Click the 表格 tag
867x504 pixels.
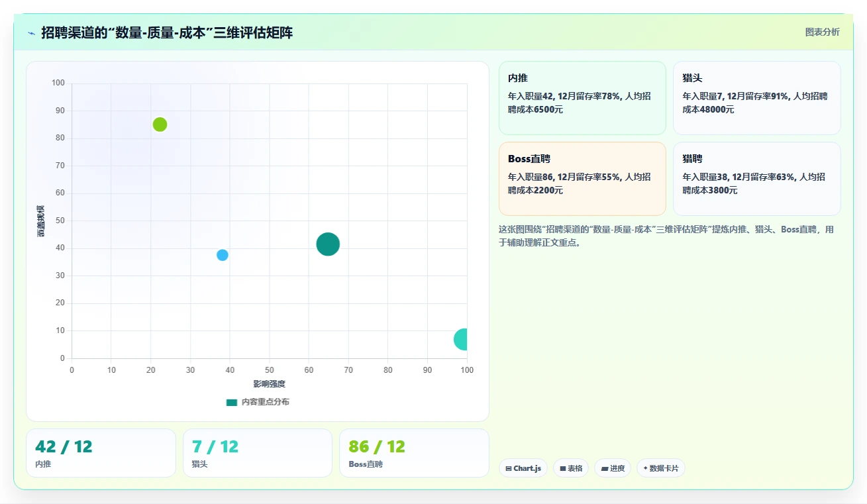tap(571, 468)
